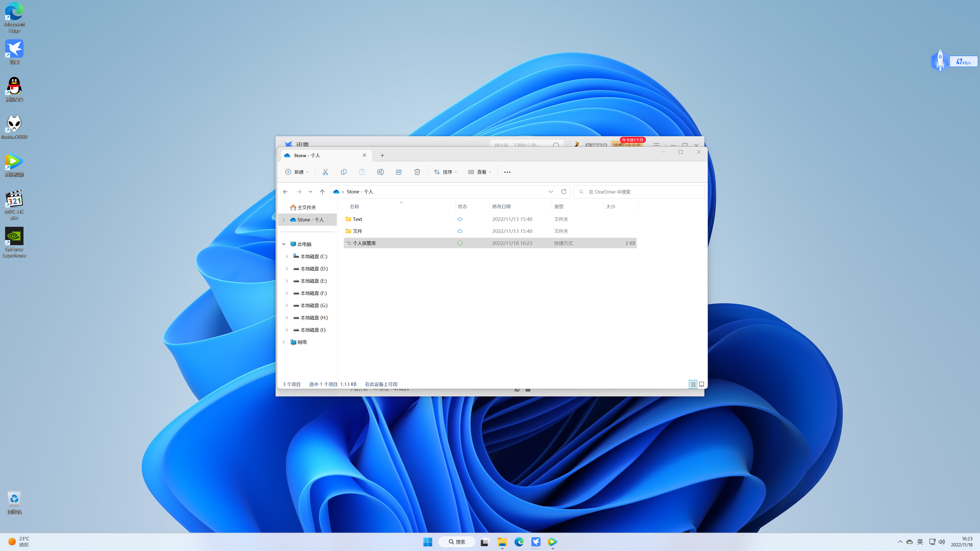
Task: Collapse the 此电脑 tree node
Action: tap(284, 244)
